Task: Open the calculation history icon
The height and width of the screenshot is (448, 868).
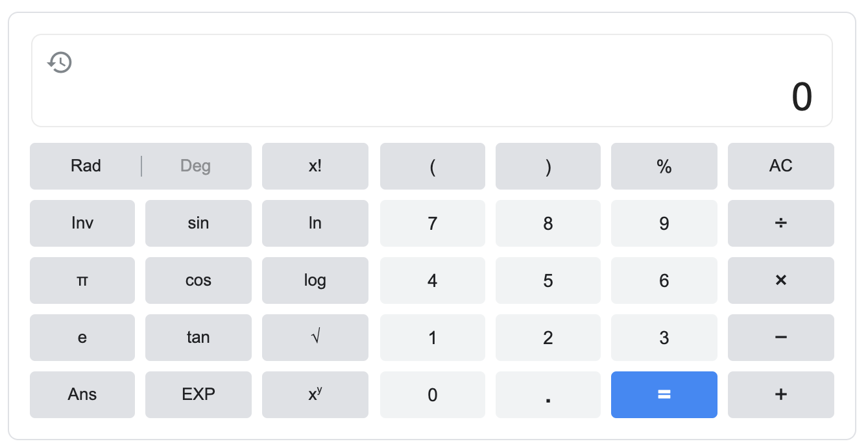Action: point(60,63)
